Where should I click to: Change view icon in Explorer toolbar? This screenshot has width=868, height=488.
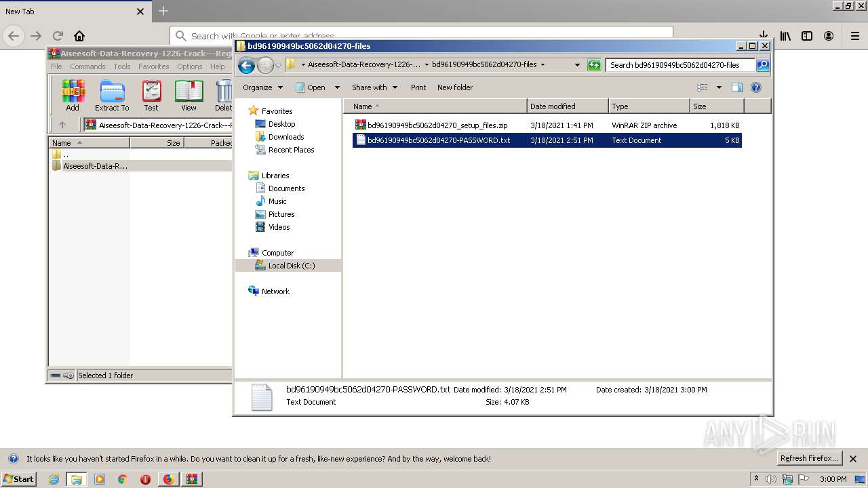click(703, 87)
